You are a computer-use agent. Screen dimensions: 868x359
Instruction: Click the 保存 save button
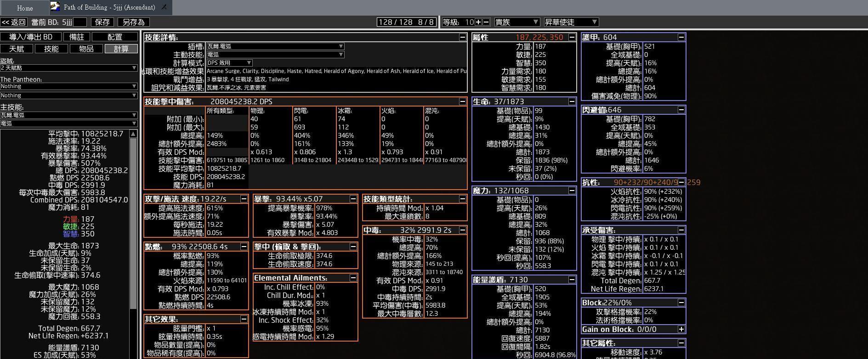pos(102,22)
